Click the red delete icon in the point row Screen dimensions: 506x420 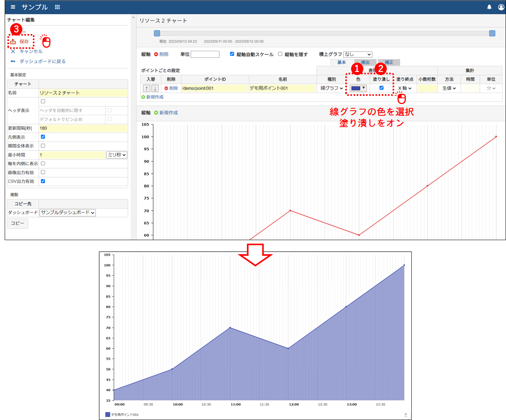[x=166, y=88]
